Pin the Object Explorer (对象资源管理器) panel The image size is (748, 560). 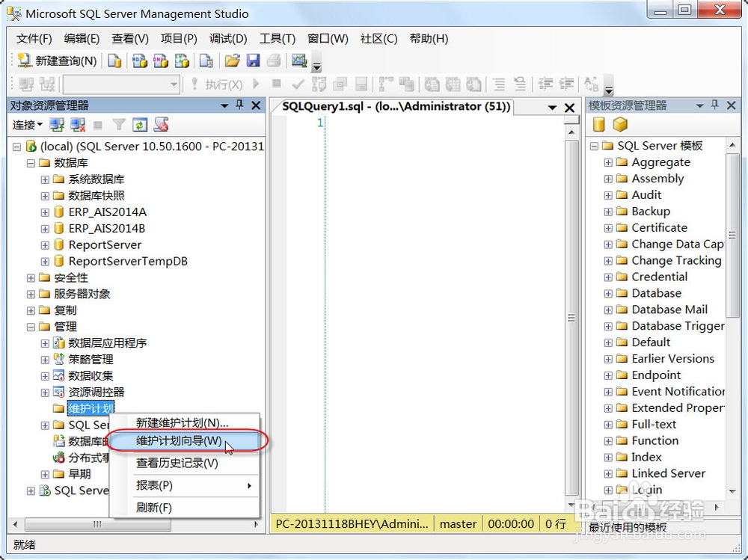pos(240,105)
